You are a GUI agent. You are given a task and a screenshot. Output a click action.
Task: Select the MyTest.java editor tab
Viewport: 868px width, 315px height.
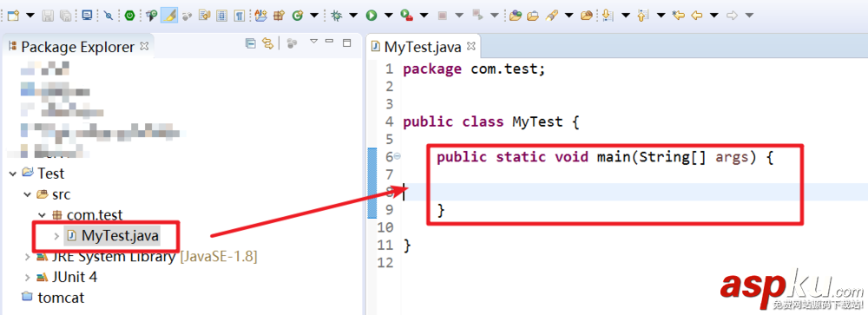(423, 47)
